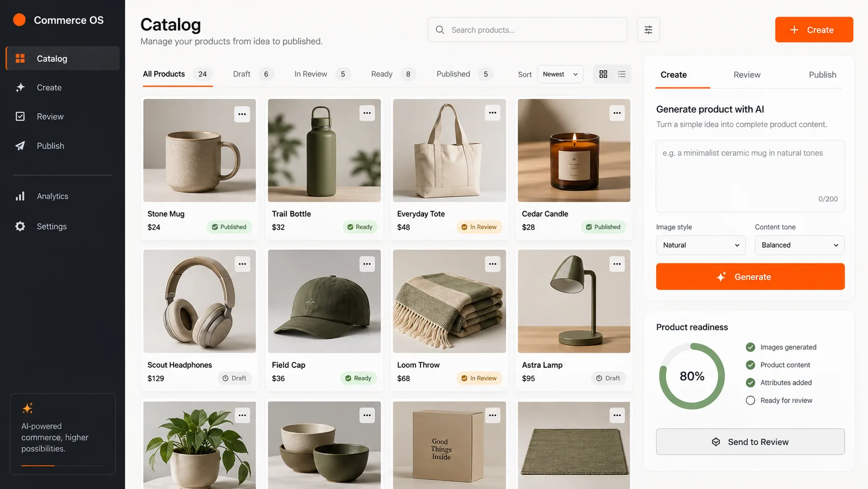Expand the Image style Natural dropdown
Viewport: 868px width, 489px height.
[701, 245]
